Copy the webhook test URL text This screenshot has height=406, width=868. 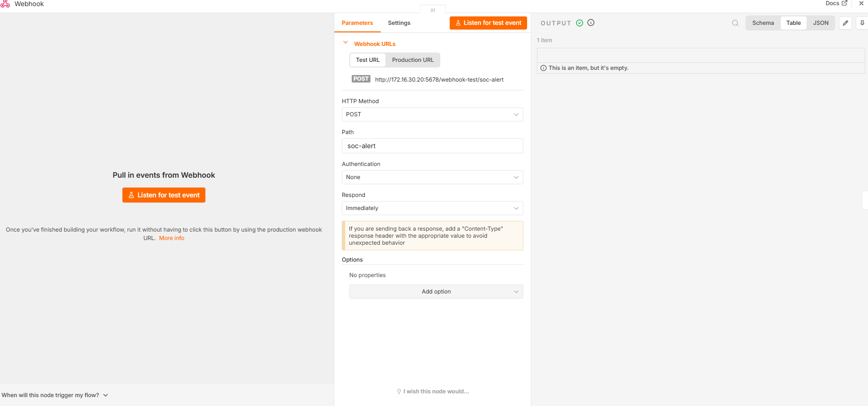pyautogui.click(x=439, y=80)
